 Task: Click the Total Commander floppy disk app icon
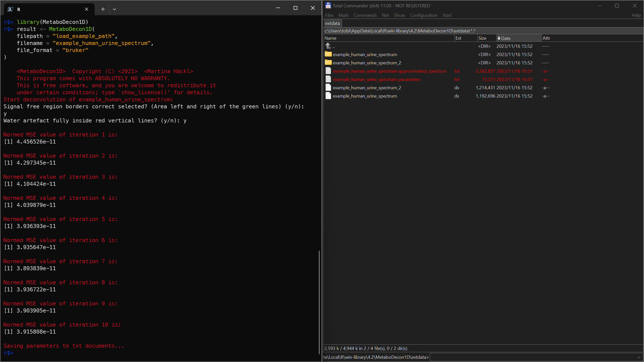[328, 6]
